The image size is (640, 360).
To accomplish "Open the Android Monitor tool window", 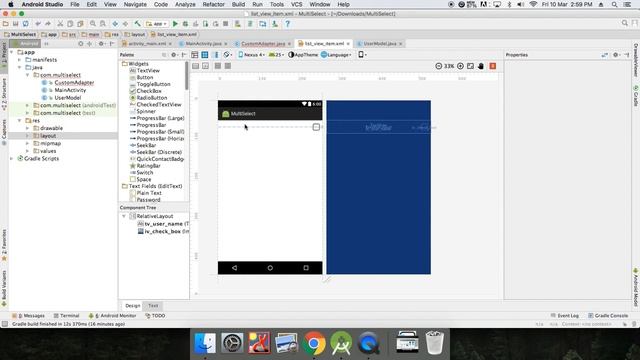I will click(x=113, y=316).
